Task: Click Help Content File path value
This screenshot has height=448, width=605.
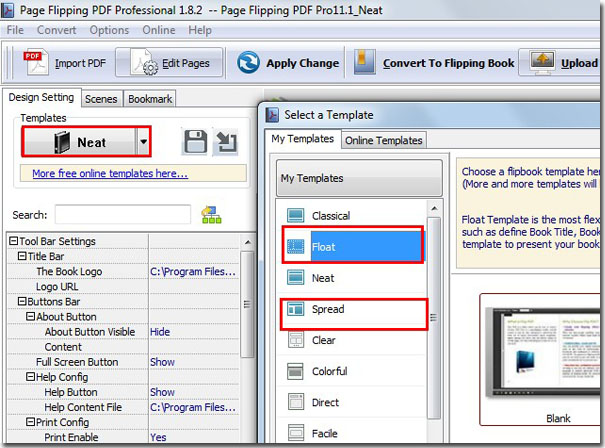Action: (x=193, y=407)
